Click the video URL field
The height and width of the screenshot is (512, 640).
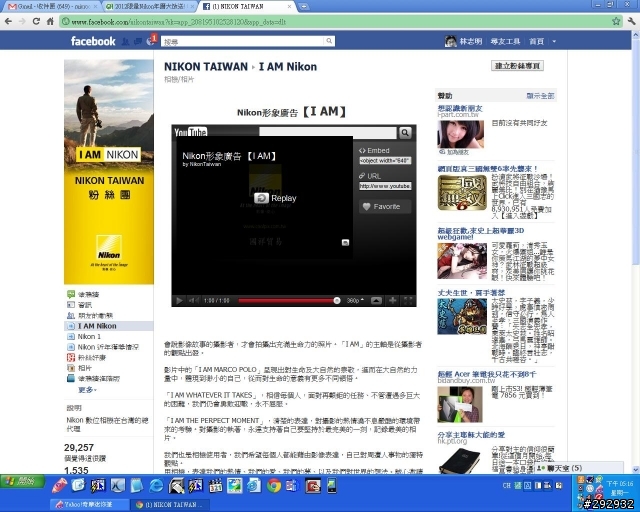[x=385, y=186]
